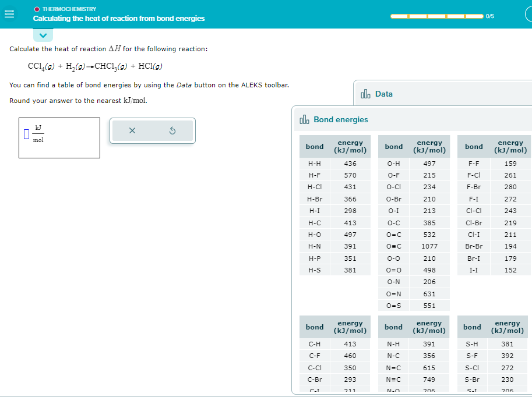Viewport: 532px width, 397px height.
Task: Select the H-N bond cell
Action: [x=315, y=246]
